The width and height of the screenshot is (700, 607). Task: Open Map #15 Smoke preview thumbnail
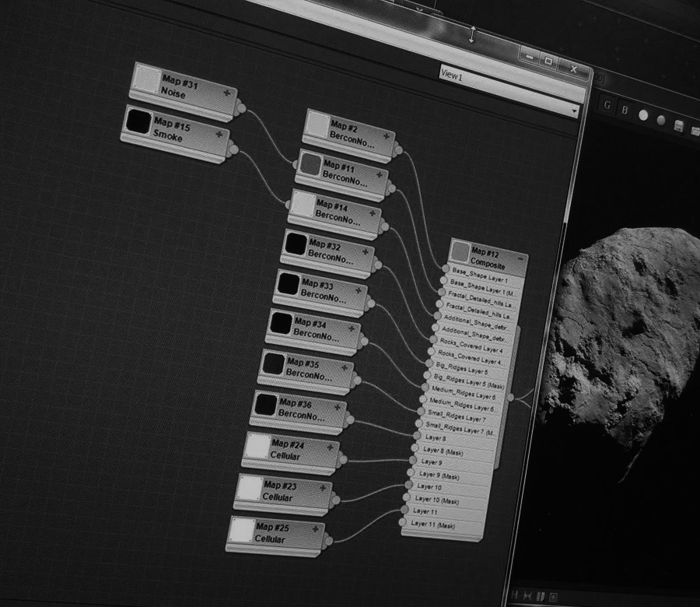138,121
